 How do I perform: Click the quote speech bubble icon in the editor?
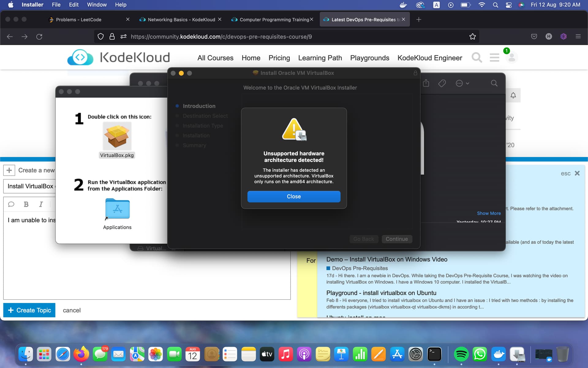11,204
